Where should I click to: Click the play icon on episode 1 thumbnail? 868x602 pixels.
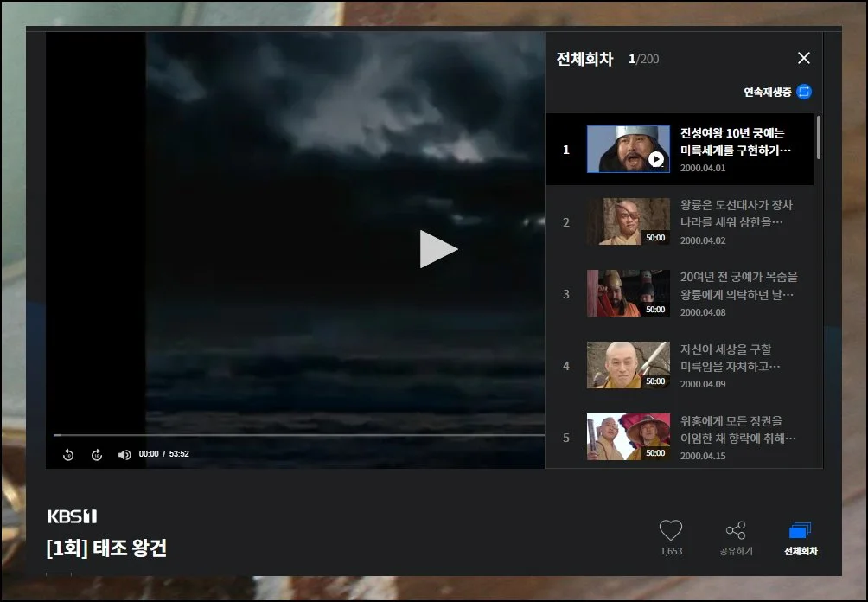click(x=656, y=159)
